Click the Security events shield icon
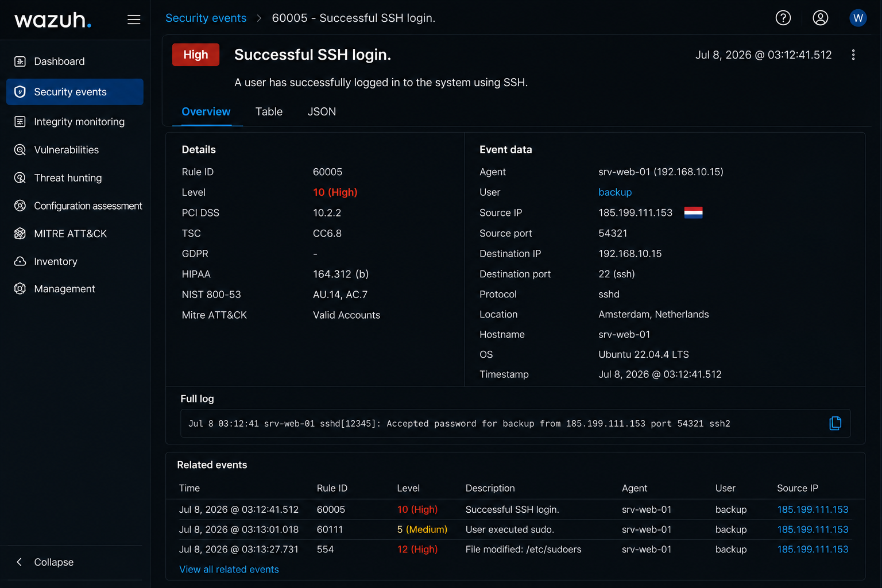882x588 pixels. coord(20,92)
